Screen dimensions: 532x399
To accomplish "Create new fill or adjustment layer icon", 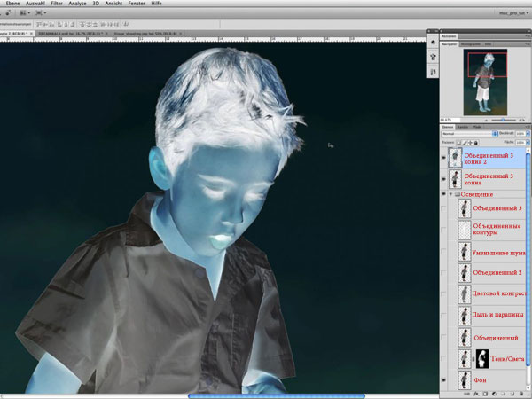I will 494,394.
